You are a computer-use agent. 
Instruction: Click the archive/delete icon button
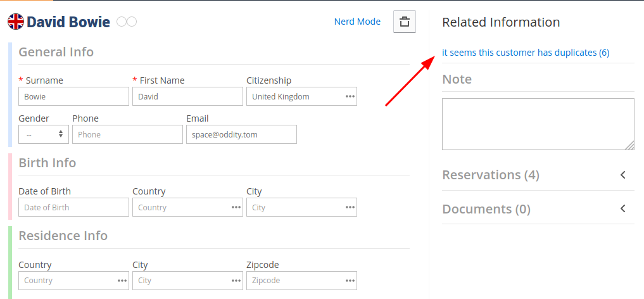coord(405,22)
